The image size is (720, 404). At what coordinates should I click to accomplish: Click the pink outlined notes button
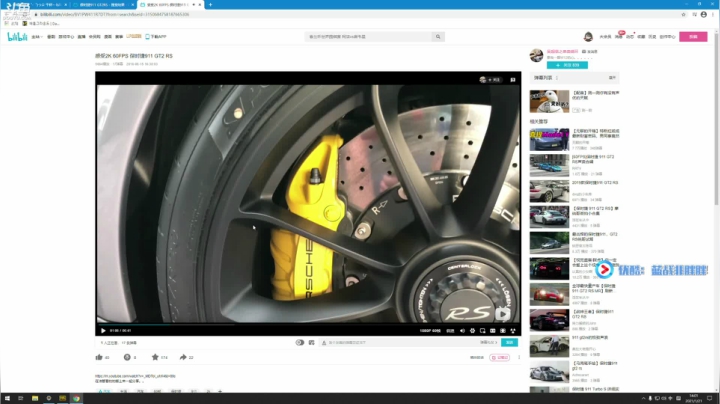[x=500, y=357]
